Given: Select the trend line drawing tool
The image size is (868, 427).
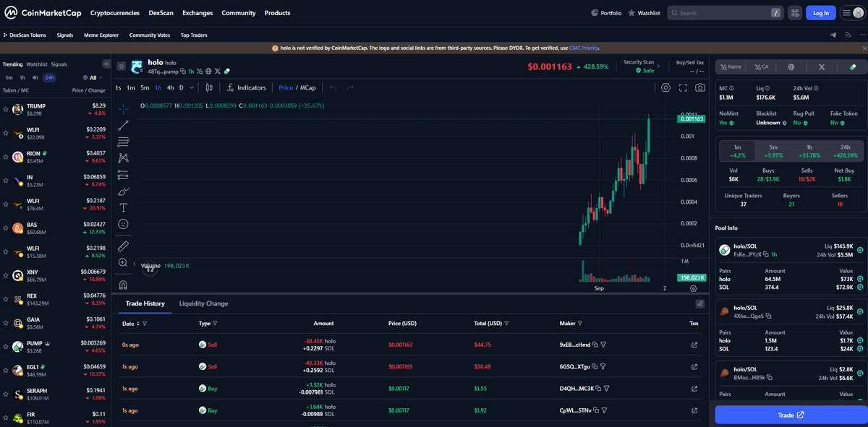Looking at the screenshot, I should click(x=123, y=125).
